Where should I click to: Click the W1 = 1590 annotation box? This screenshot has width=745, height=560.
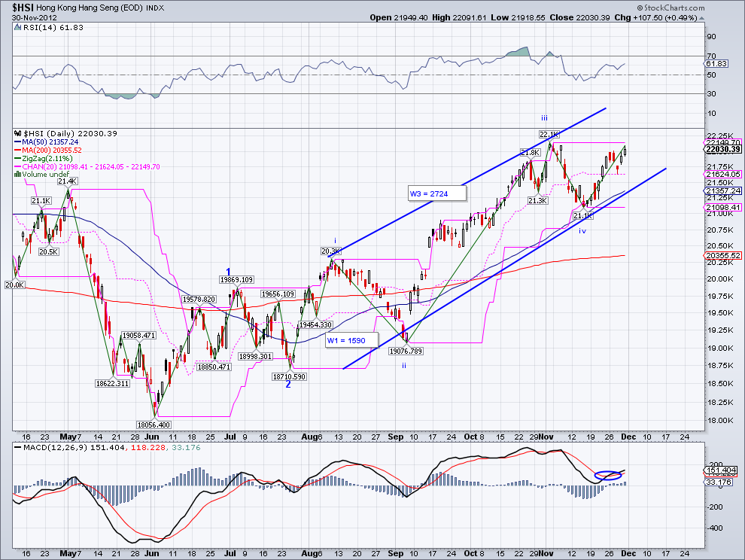tap(352, 340)
